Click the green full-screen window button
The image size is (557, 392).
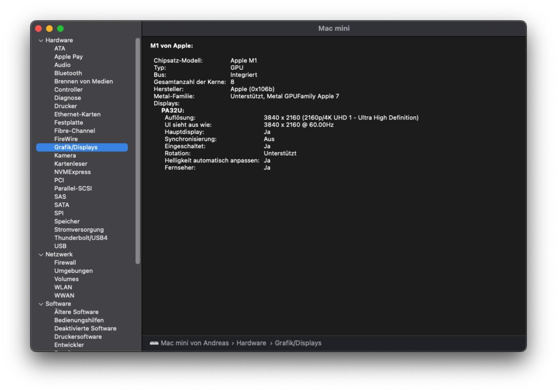(x=60, y=28)
